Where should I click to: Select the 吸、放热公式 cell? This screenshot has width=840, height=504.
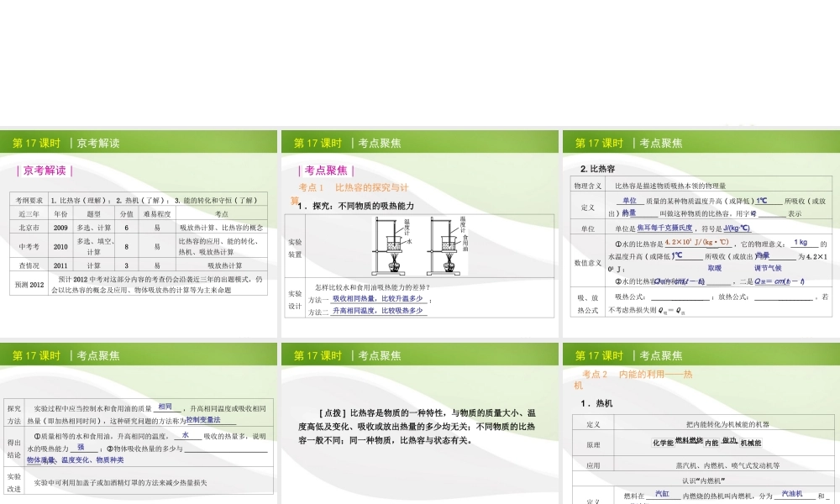pyautogui.click(x=588, y=304)
